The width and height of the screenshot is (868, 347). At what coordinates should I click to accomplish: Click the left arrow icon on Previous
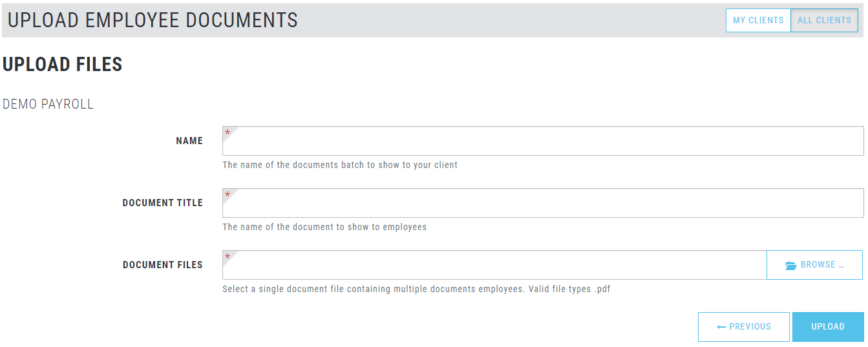722,327
